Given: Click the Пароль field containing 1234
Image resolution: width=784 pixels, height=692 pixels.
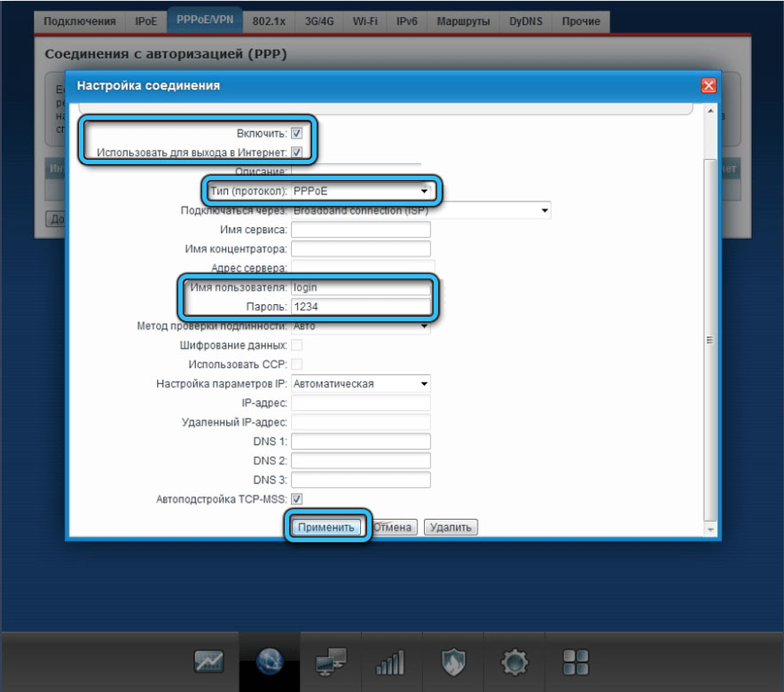Looking at the screenshot, I should point(360,306).
